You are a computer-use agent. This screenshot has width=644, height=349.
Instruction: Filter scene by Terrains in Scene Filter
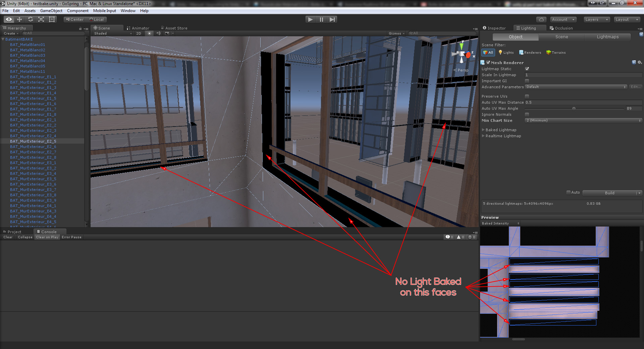point(556,52)
